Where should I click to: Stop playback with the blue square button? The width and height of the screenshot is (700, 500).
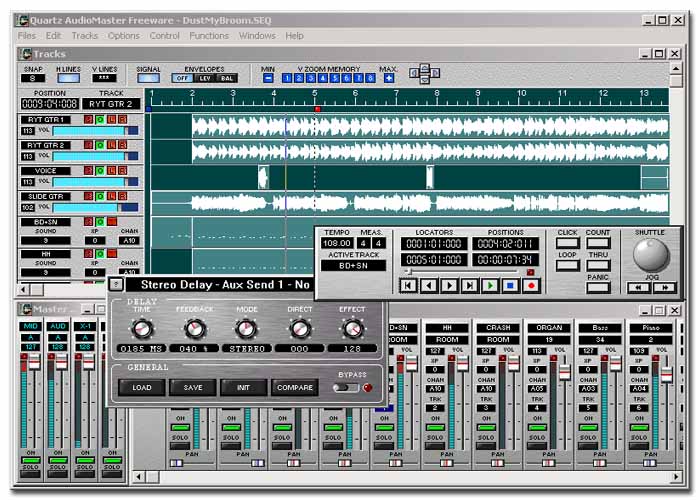(510, 286)
